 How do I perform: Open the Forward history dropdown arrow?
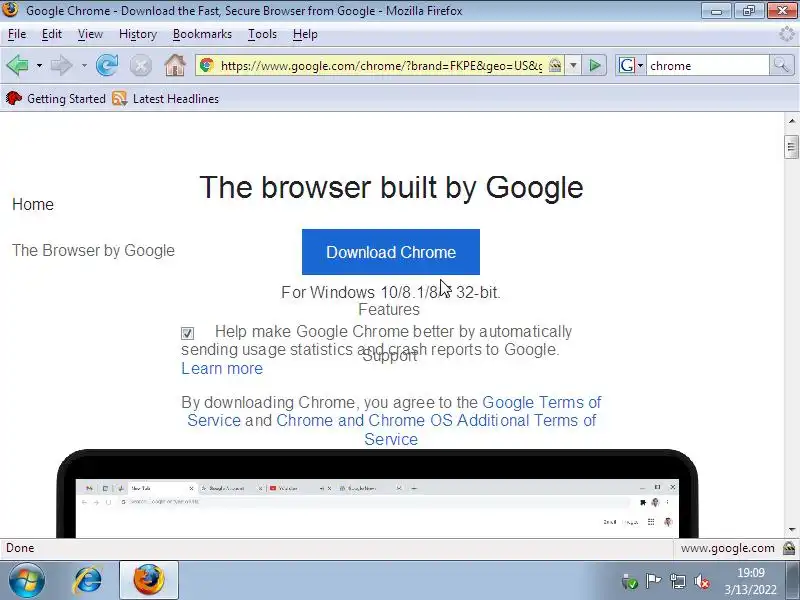tap(84, 66)
